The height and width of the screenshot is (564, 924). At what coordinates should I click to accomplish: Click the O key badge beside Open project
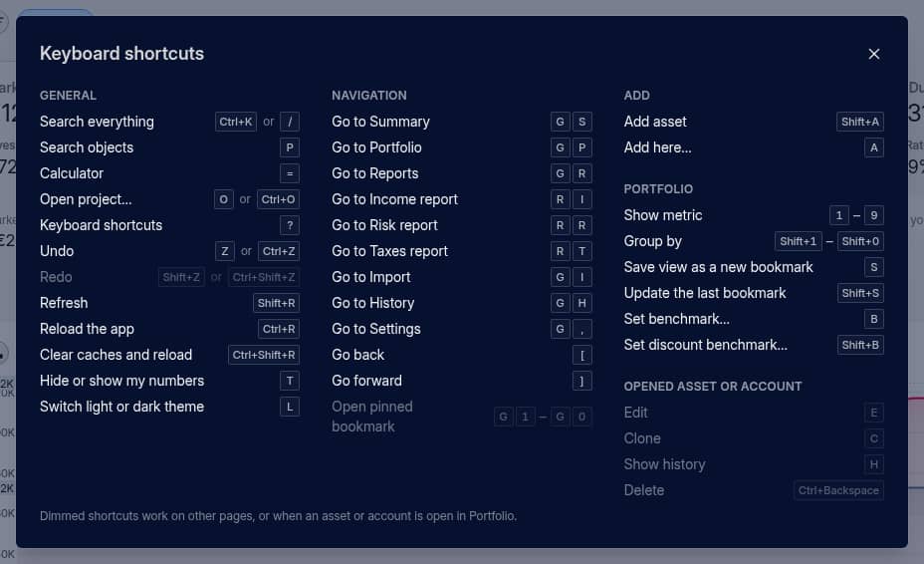pos(223,199)
